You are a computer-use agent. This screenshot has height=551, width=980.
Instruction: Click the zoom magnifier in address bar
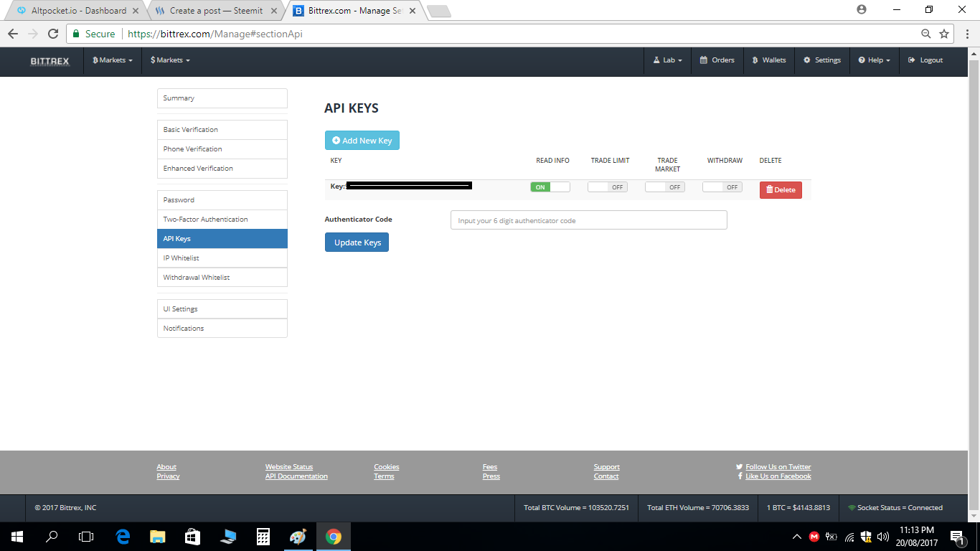pyautogui.click(x=926, y=34)
